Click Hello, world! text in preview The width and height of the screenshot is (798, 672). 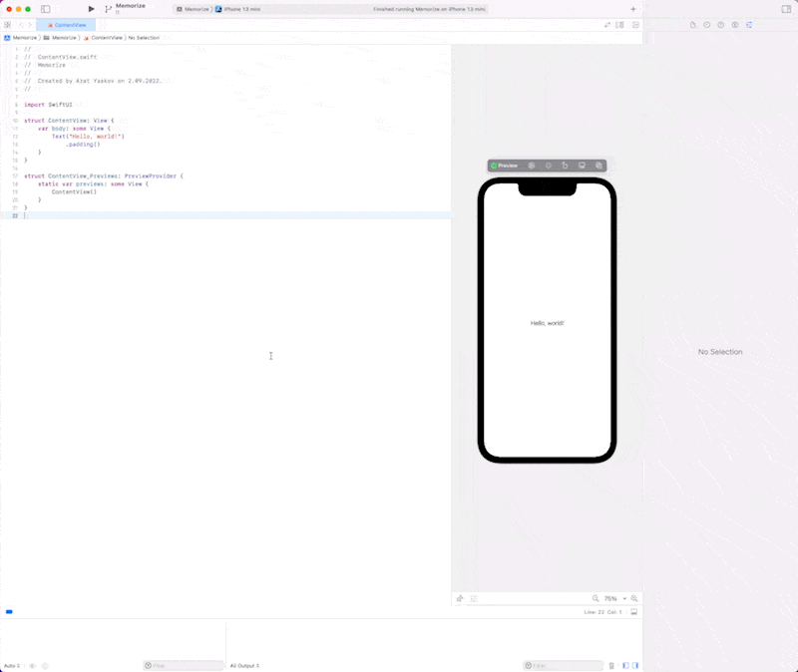547,323
